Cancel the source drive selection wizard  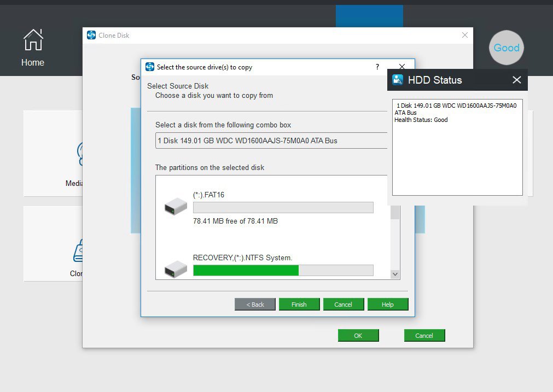click(x=344, y=305)
